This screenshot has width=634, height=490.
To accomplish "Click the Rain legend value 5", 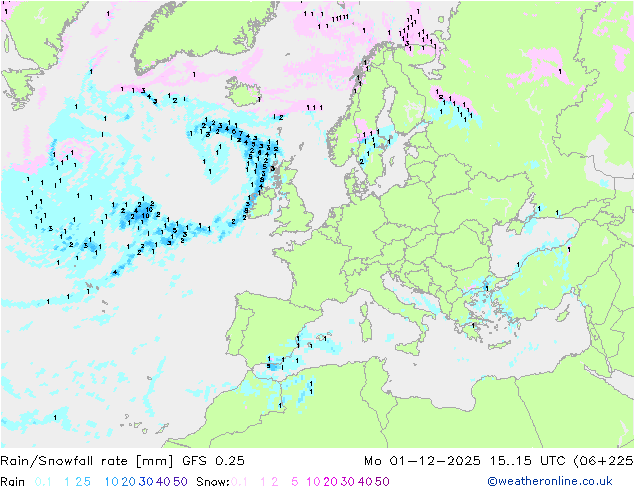I will [x=87, y=482].
